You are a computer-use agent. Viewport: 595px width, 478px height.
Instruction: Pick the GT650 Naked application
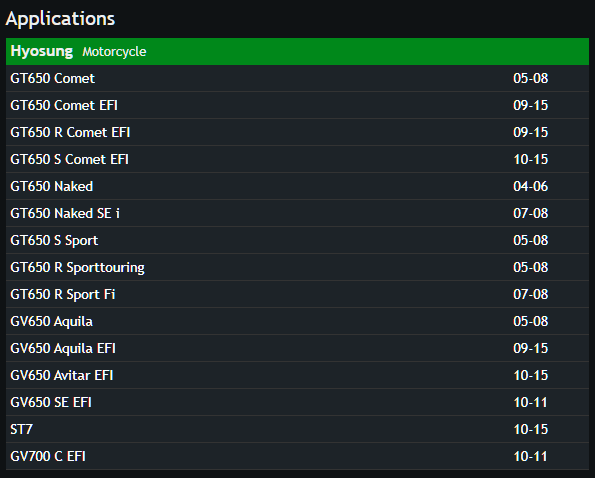(x=297, y=186)
